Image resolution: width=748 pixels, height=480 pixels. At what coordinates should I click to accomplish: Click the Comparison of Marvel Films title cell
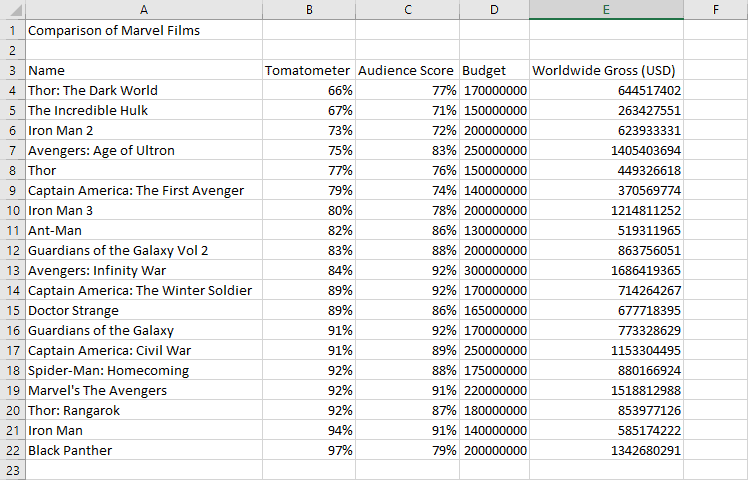(x=144, y=31)
